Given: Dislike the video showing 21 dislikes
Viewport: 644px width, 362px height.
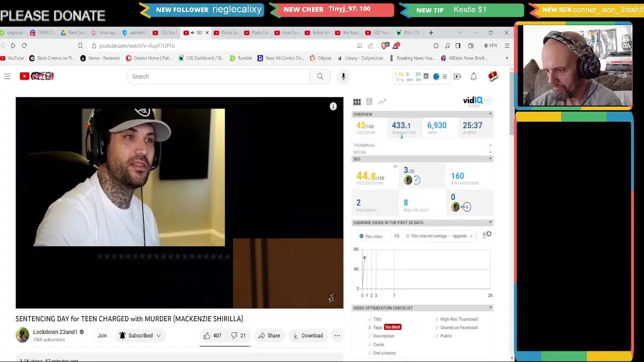Looking at the screenshot, I should [x=238, y=335].
